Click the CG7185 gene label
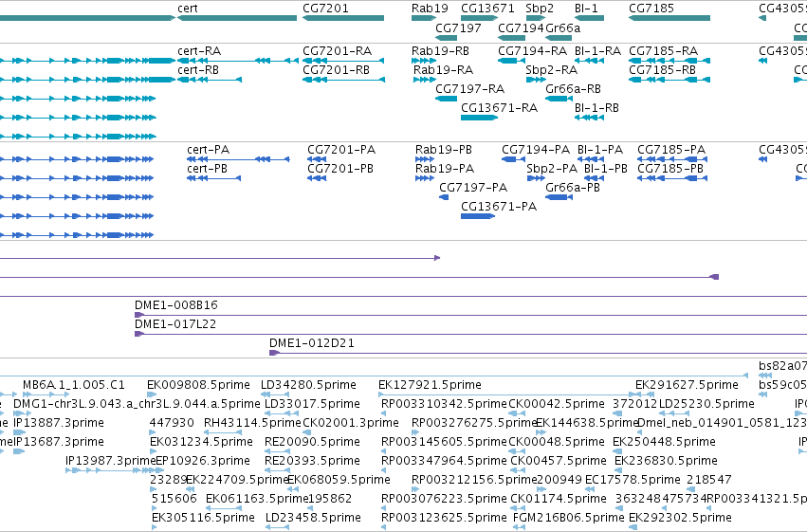 click(x=651, y=9)
